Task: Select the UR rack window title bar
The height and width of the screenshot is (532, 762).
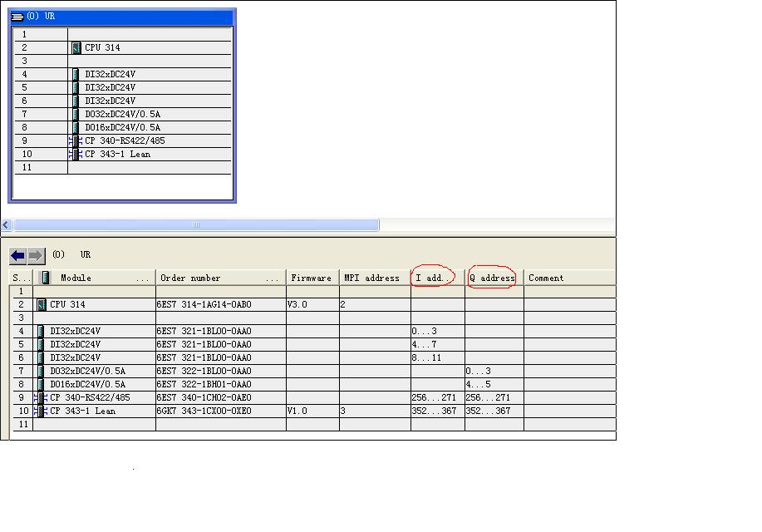Action: tap(122, 17)
